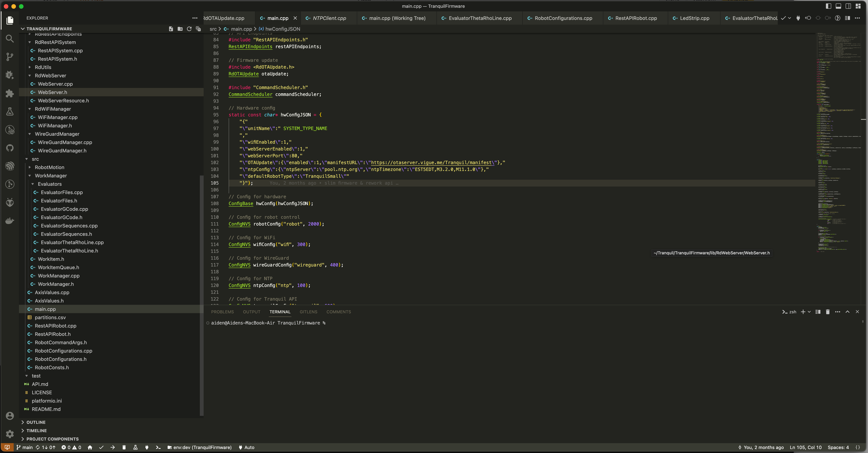Build project via the checkmark status bar icon
This screenshot has height=453, width=868.
coord(101,447)
